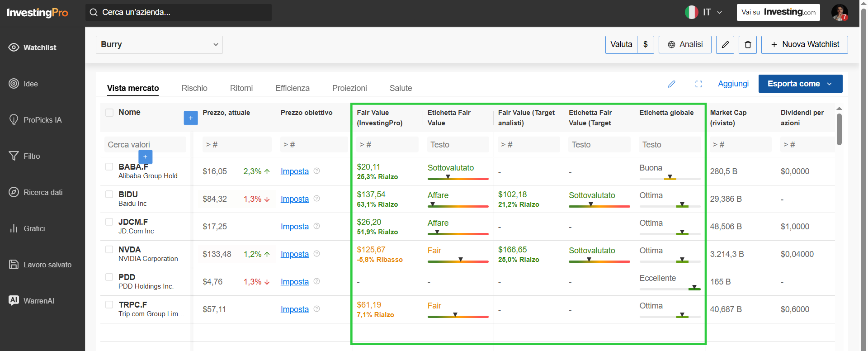This screenshot has height=351, width=868.
Task: Click Imposta link for BABA.F
Action: pyautogui.click(x=295, y=171)
